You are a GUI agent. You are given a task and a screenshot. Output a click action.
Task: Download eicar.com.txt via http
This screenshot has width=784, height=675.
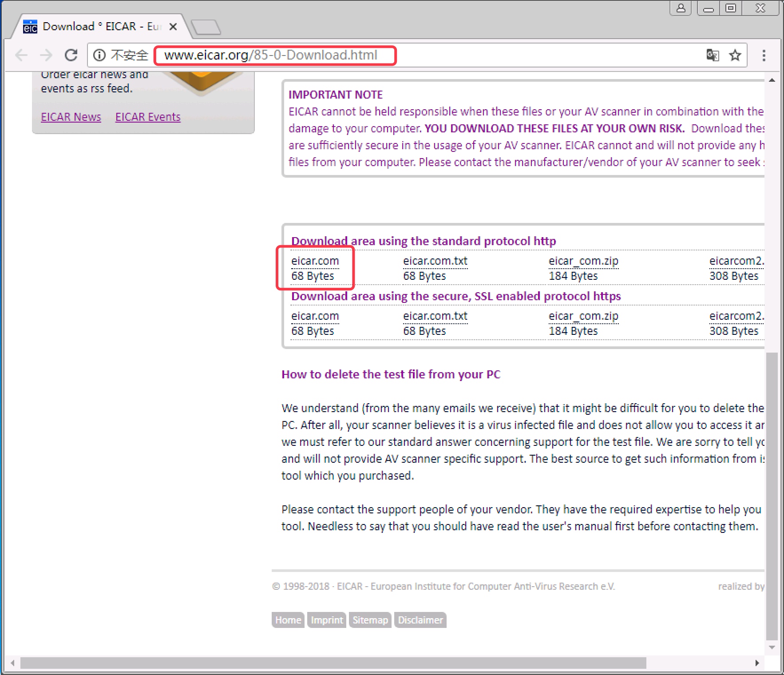tap(435, 261)
